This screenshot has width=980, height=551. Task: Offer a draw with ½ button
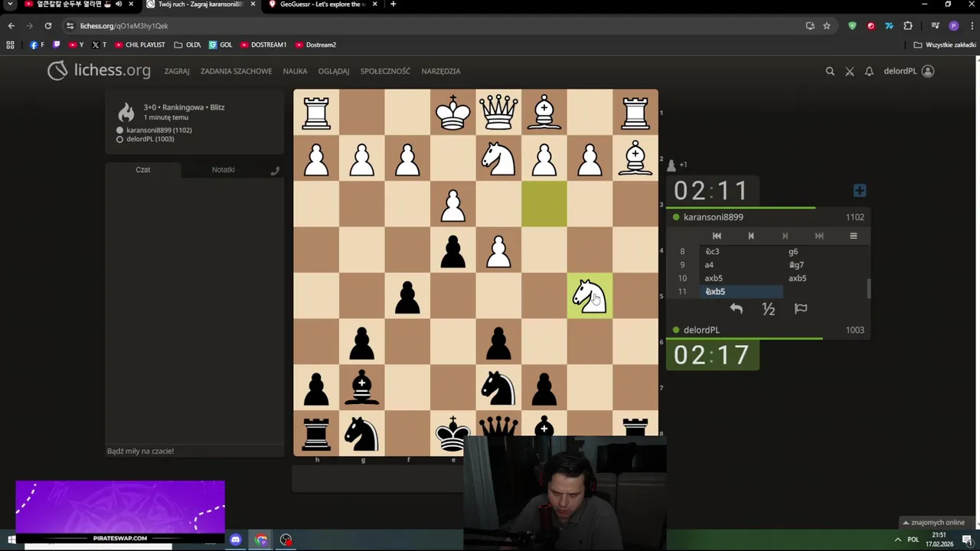tap(769, 309)
